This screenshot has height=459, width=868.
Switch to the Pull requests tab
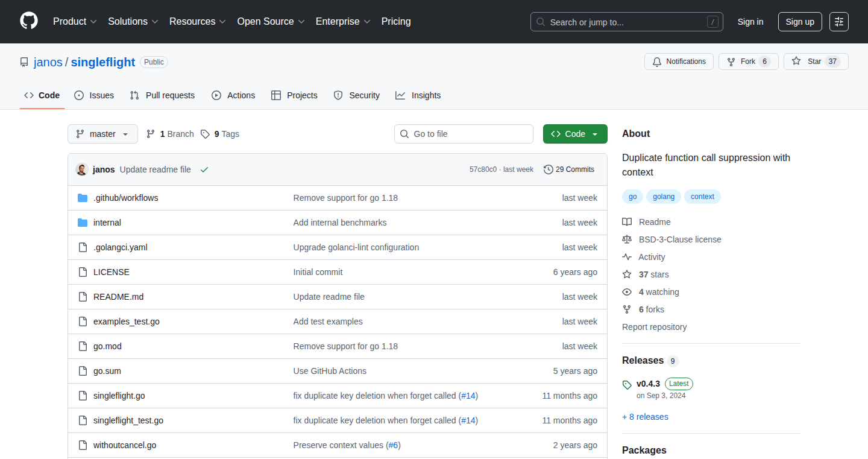(x=162, y=95)
